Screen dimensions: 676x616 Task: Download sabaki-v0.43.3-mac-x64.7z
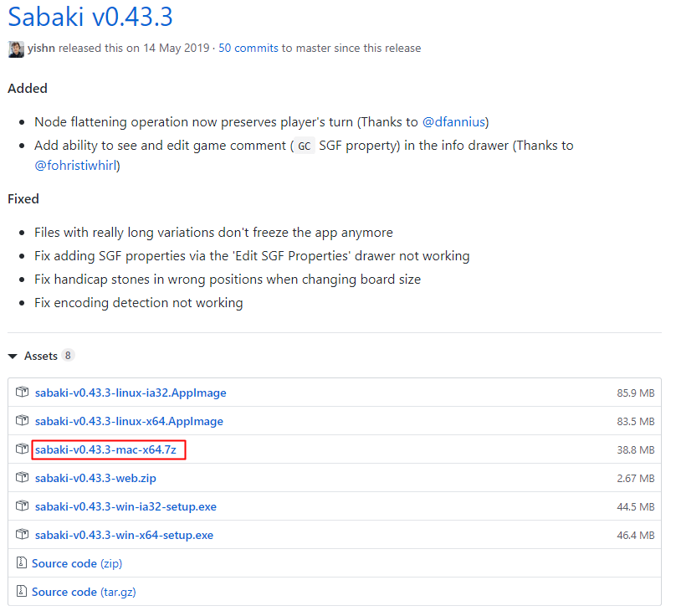point(105,450)
